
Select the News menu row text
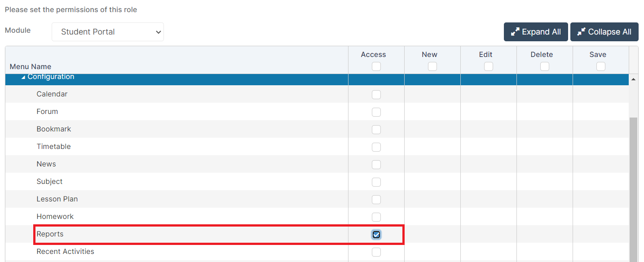click(x=46, y=164)
